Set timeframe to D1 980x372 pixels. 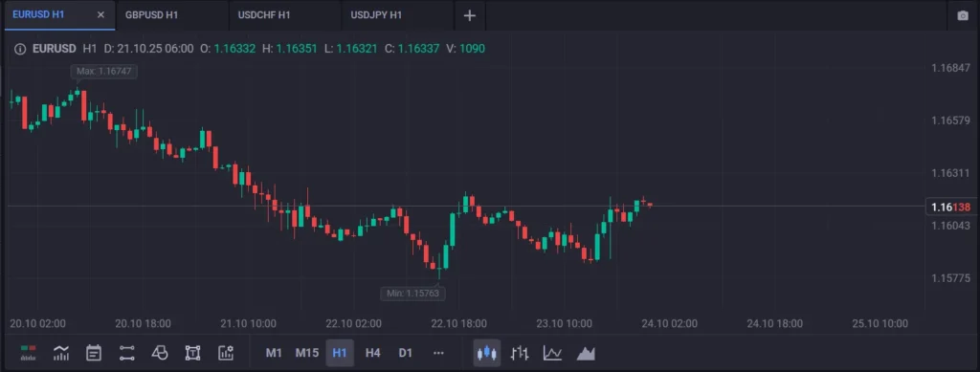click(406, 353)
